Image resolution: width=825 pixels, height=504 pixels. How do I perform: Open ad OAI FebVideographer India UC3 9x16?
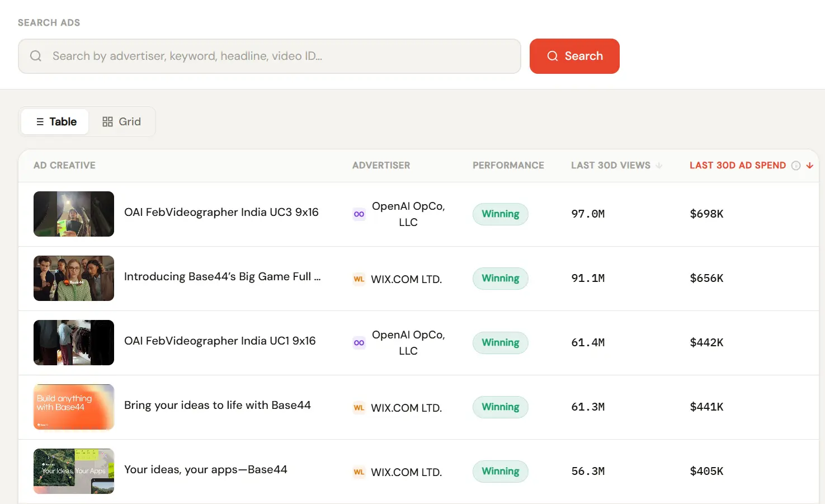click(221, 212)
